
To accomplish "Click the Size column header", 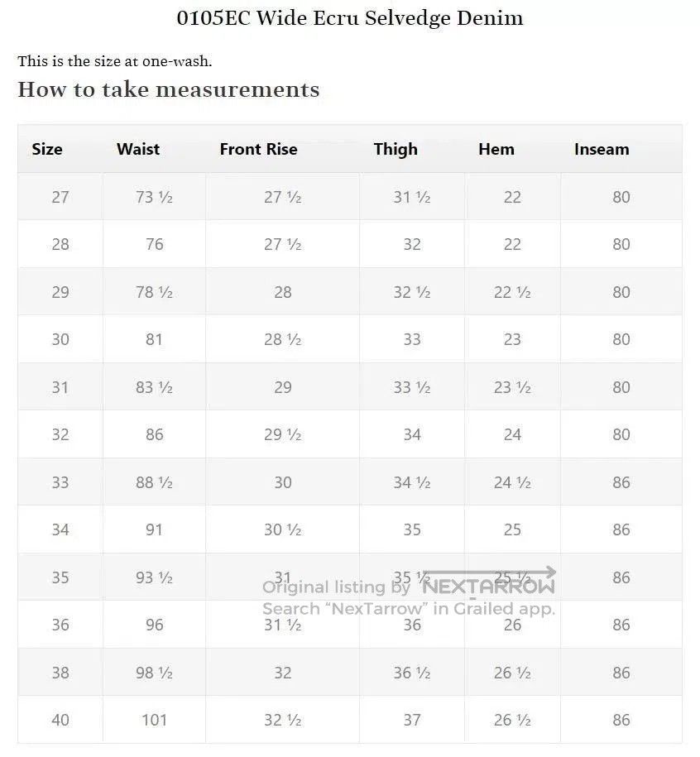I will [47, 149].
